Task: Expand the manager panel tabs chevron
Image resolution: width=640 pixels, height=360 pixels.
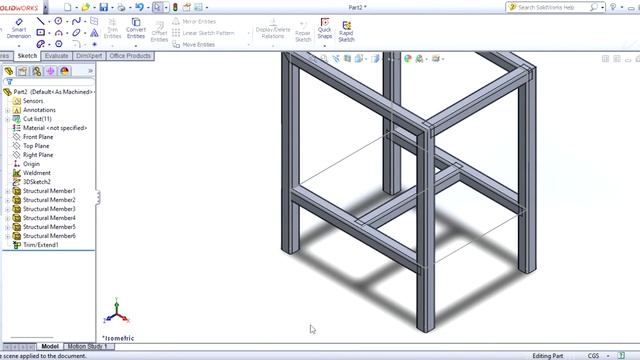Action: pos(90,71)
